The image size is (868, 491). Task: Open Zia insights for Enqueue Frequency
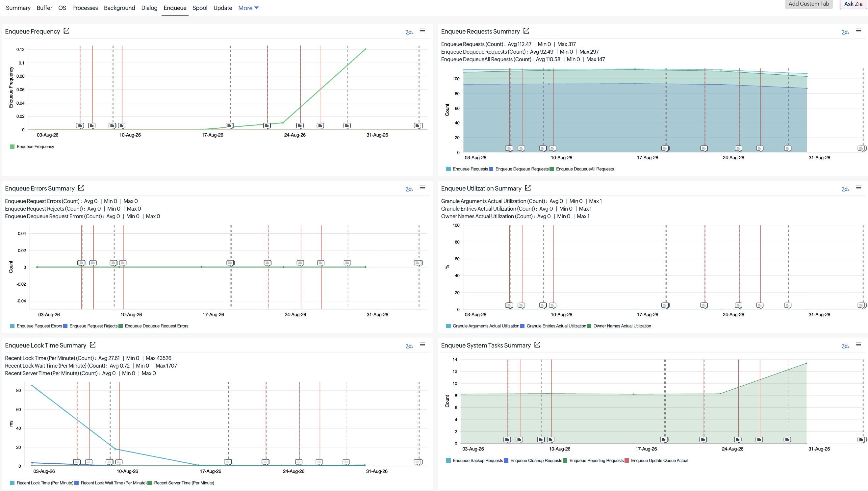pos(409,32)
